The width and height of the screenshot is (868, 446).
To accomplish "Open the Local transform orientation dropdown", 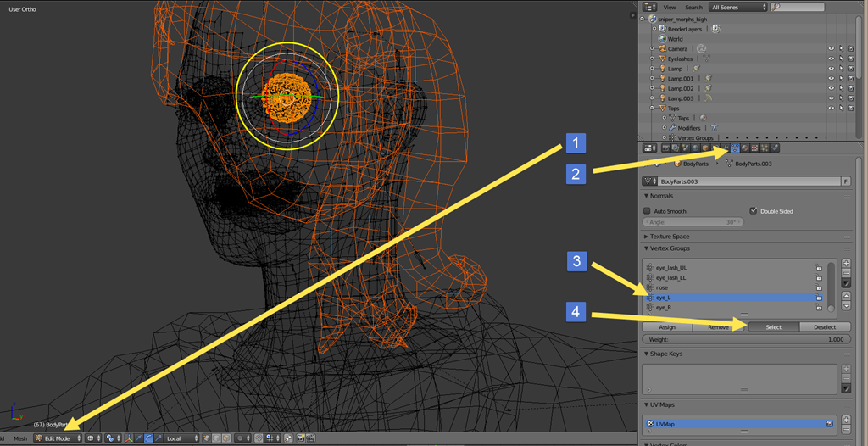I will pos(181,438).
